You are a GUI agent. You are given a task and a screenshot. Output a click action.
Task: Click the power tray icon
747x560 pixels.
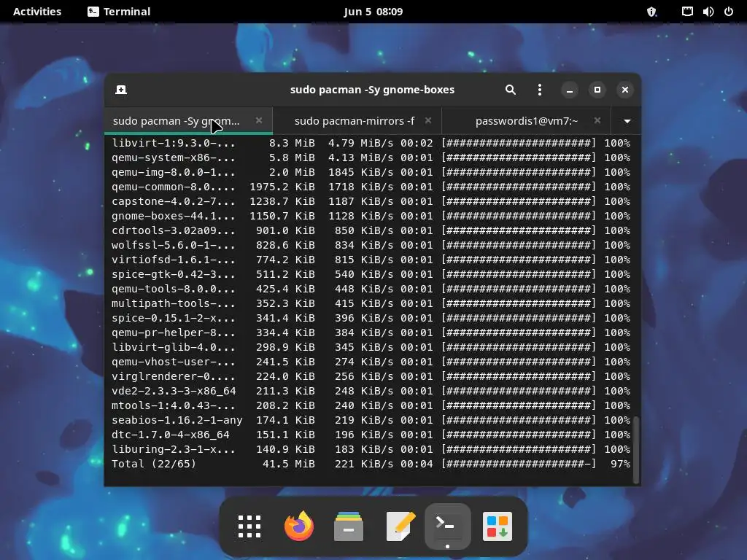(729, 12)
